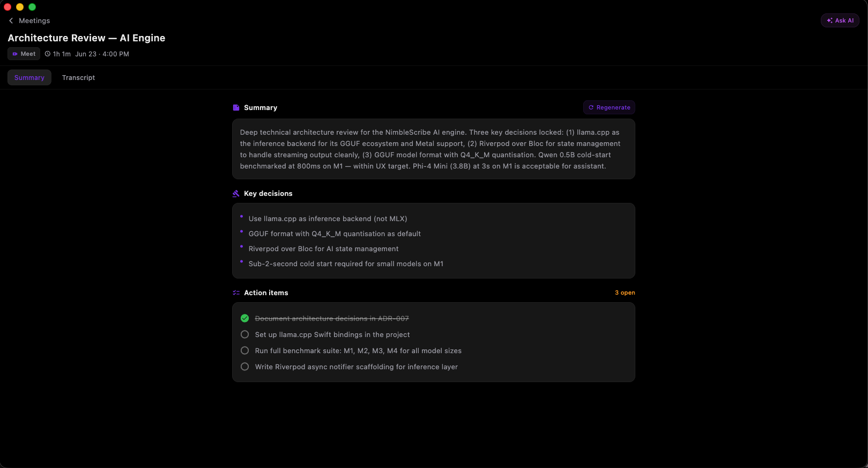Click the Key decisions gavel icon
The image size is (868, 468).
(x=236, y=193)
